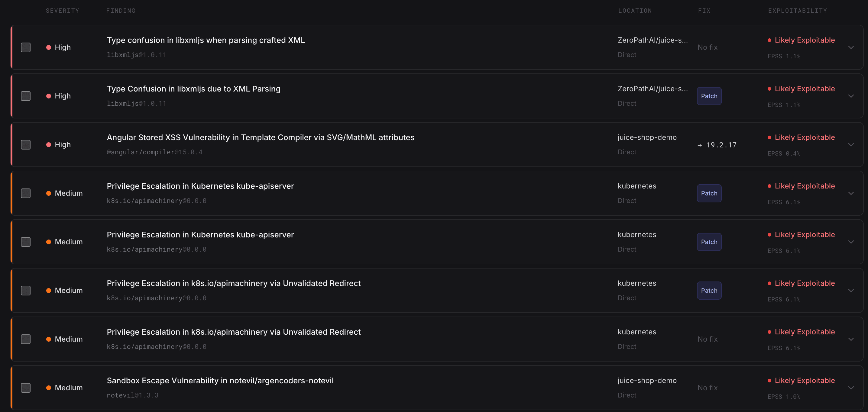Click the red High severity dot on the Angular XSS row
868x412 pixels.
(49, 144)
